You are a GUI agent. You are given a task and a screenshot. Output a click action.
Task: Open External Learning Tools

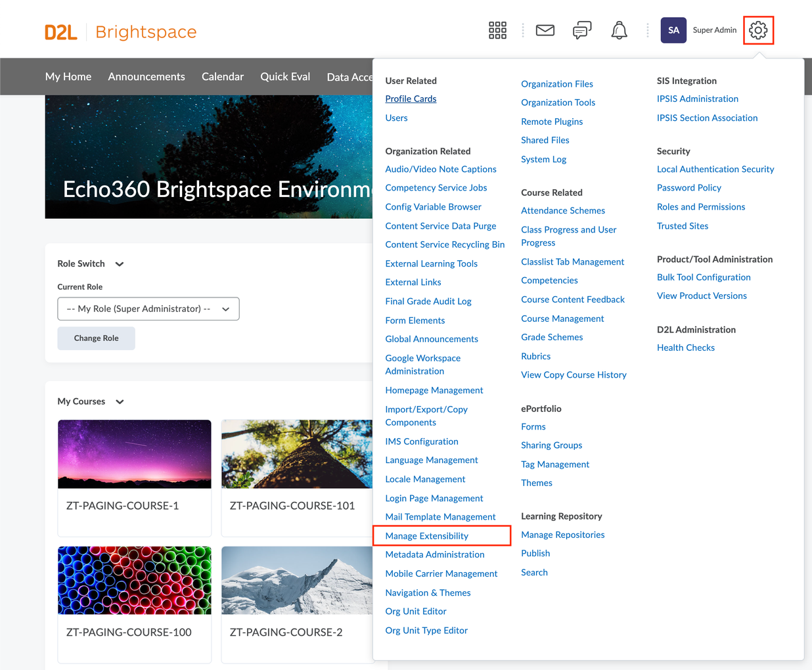pyautogui.click(x=431, y=263)
